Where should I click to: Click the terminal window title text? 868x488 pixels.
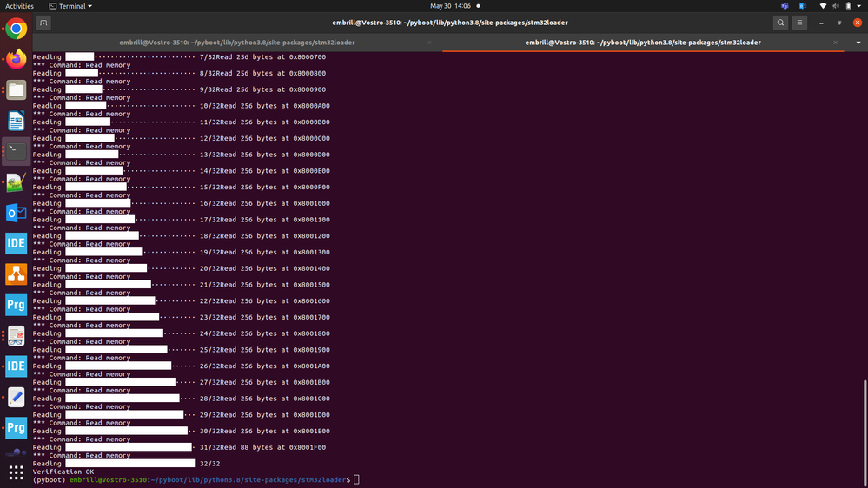click(450, 23)
